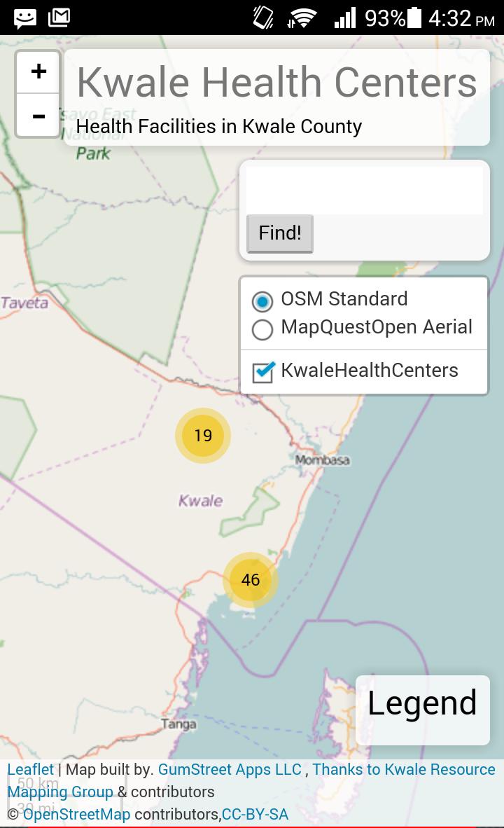Zoom in the map with plus button
Screen dimensions: 504x828
click(x=38, y=72)
